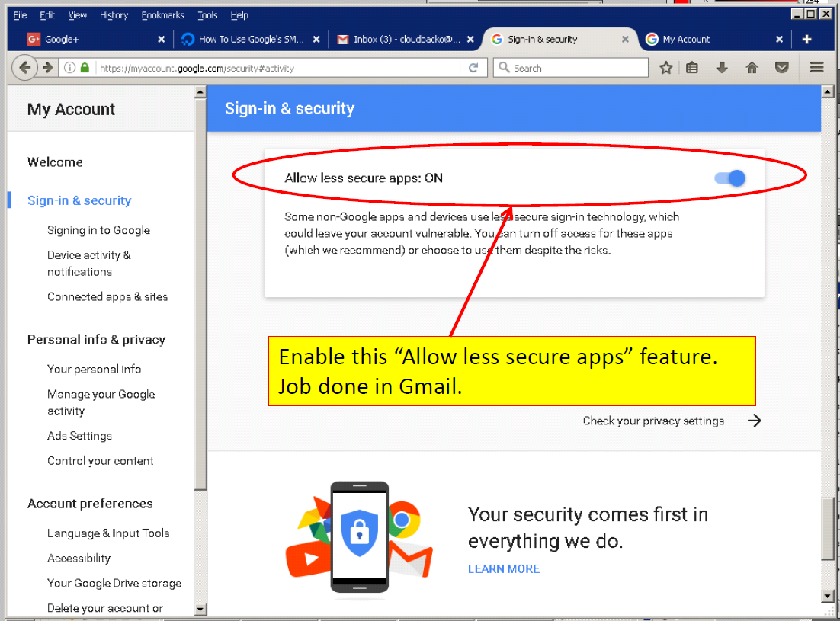Screen dimensions: 840x621
Task: Open Ads Settings link
Action: coord(79,436)
